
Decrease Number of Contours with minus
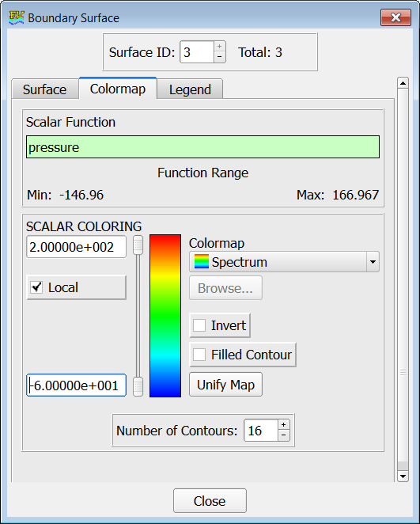(x=283, y=435)
